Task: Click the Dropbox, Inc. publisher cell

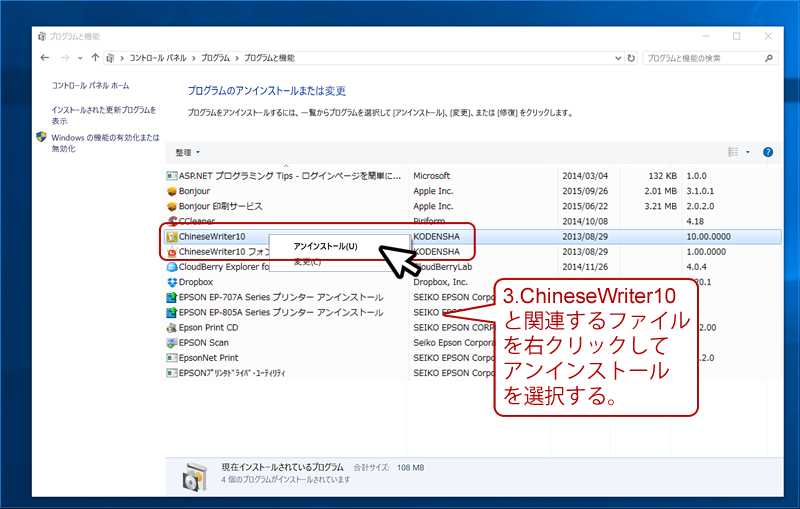Action: pyautogui.click(x=440, y=282)
